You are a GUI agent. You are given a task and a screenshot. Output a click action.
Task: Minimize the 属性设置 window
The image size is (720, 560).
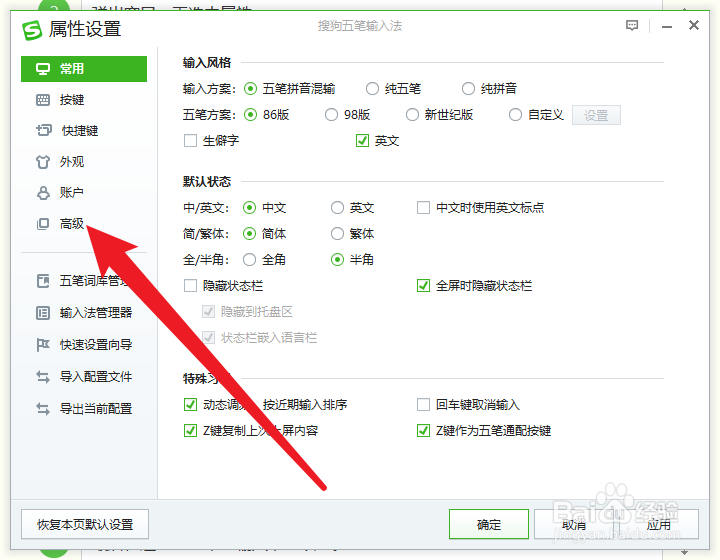667,27
